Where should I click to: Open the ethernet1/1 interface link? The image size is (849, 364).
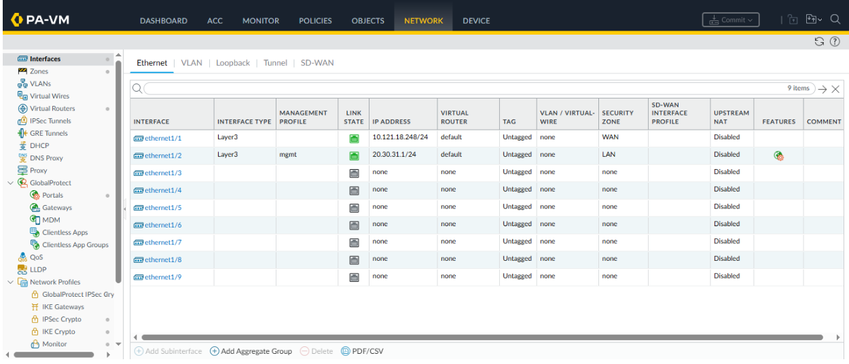pyautogui.click(x=163, y=138)
